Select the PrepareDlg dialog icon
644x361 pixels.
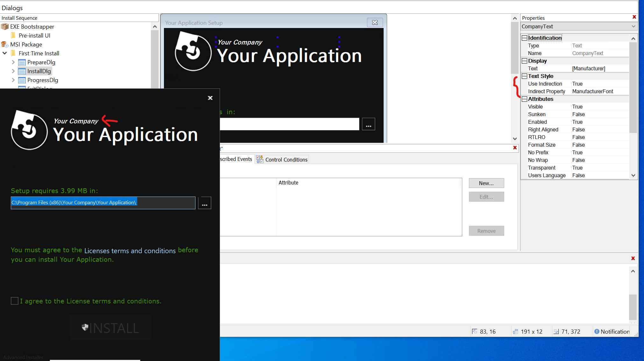[22, 62]
